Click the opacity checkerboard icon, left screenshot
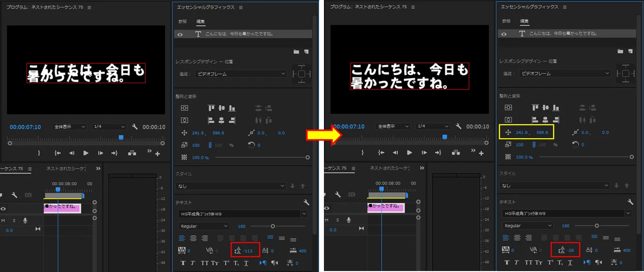The width and height of the screenshot is (644, 272). tap(184, 157)
